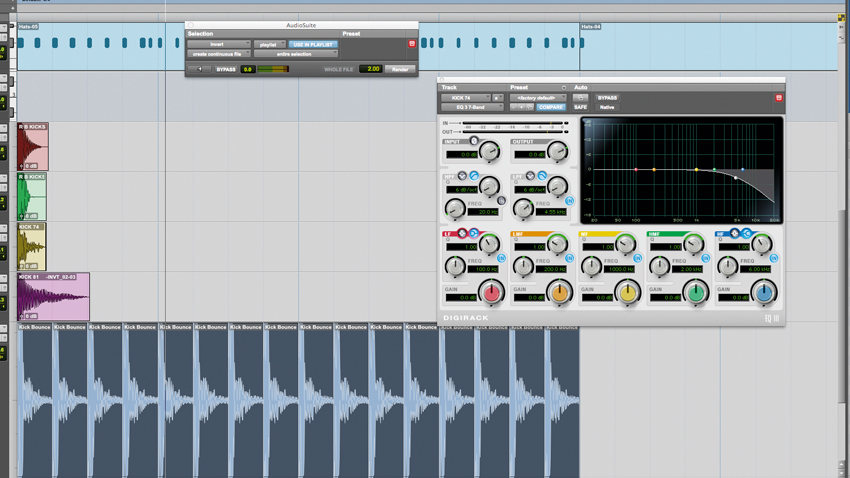
Task: Click the Render button
Action: pyautogui.click(x=400, y=69)
